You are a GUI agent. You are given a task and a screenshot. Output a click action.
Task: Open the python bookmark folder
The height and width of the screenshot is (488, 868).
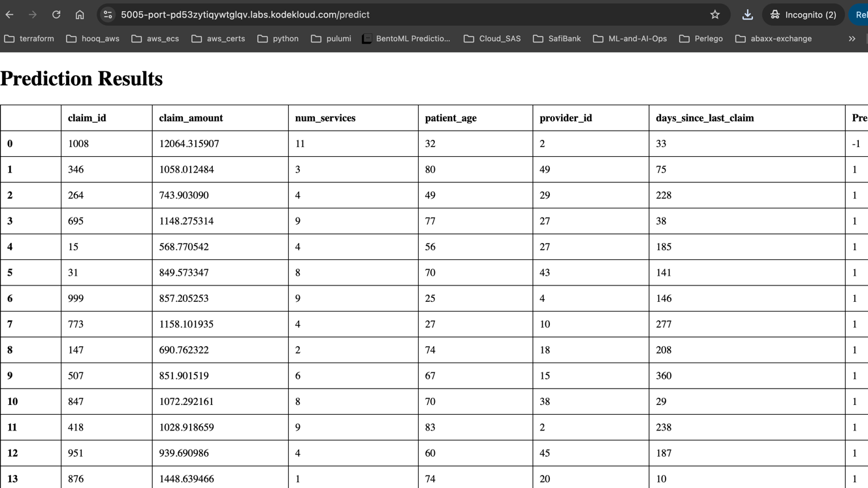tap(278, 39)
